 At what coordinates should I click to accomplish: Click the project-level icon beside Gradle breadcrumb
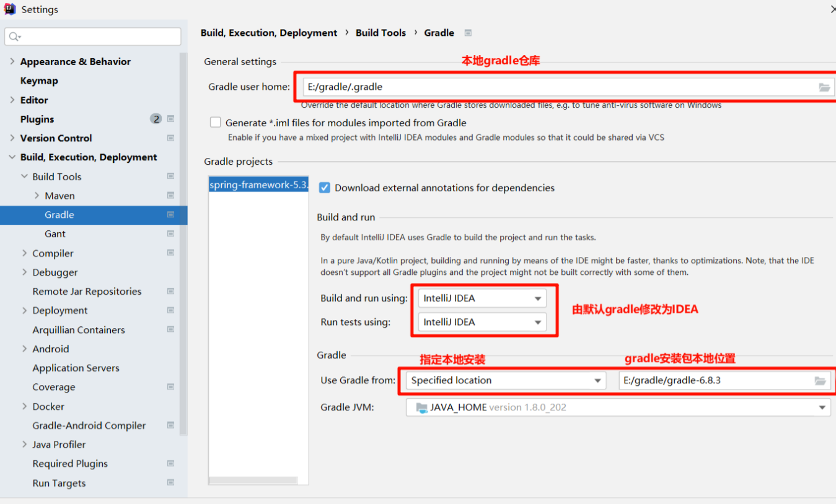[x=468, y=33]
